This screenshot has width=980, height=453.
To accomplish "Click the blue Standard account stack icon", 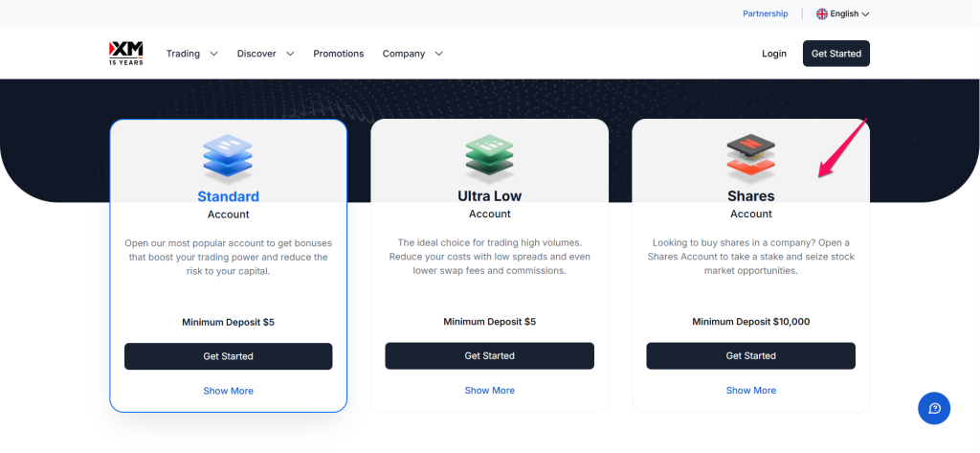I will (x=228, y=159).
